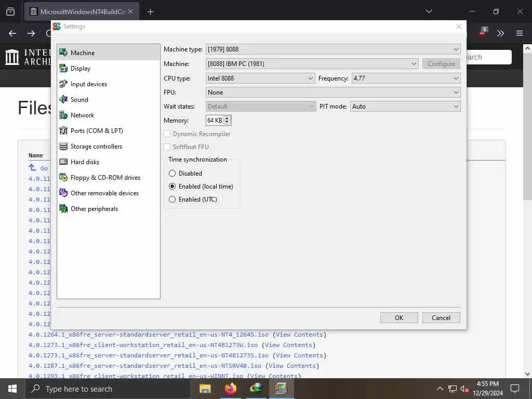Screen dimensions: 532x399
Task: Select Hard disks settings page
Action: (108, 162)
